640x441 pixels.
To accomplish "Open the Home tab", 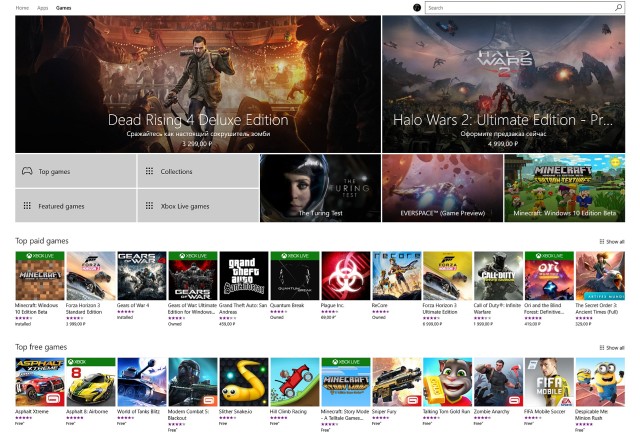I will [22, 8].
